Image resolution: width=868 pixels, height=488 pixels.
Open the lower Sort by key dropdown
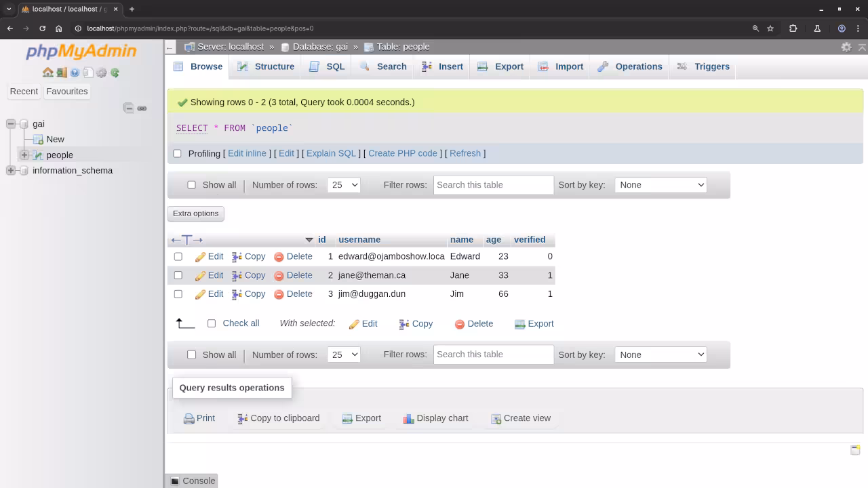coord(660,354)
